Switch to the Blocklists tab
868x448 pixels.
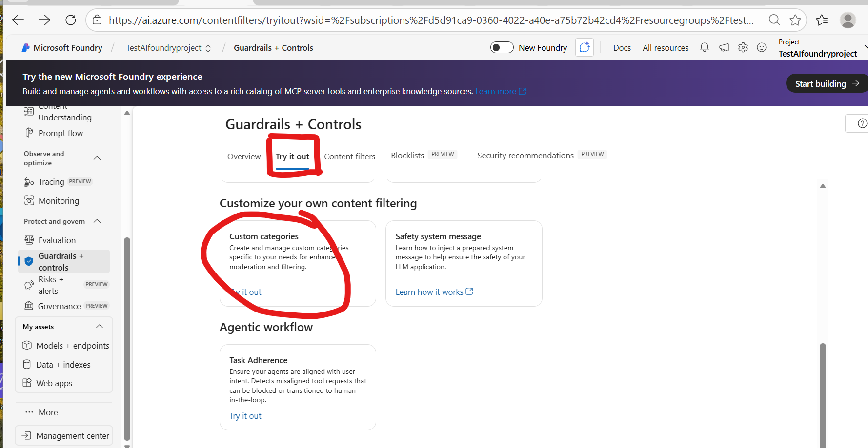pos(407,156)
